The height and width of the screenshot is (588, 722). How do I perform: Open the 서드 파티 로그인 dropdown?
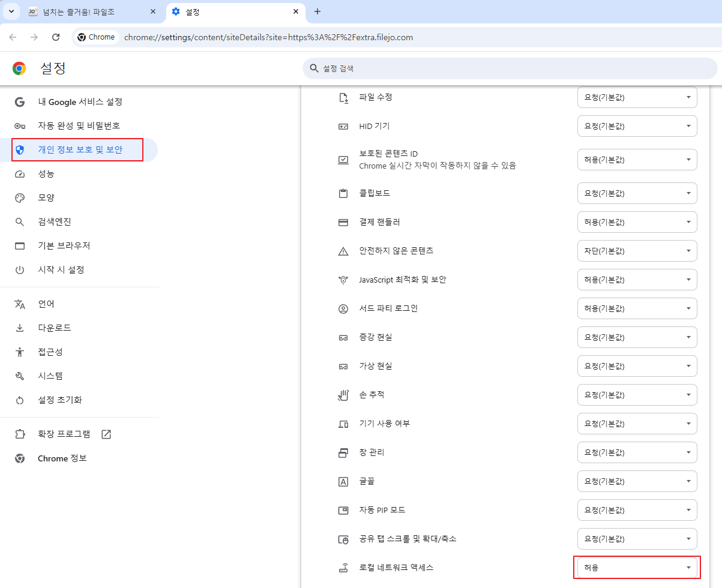click(636, 308)
